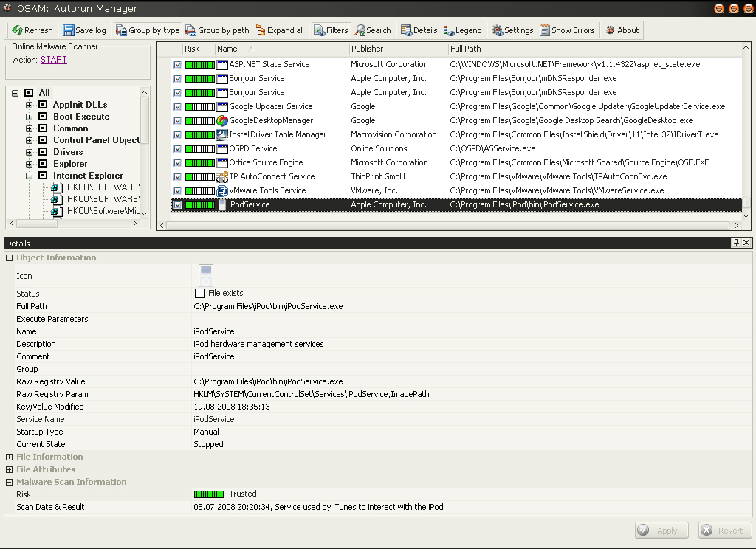Open the Search magnifier icon
The width and height of the screenshot is (756, 549).
coord(360,30)
